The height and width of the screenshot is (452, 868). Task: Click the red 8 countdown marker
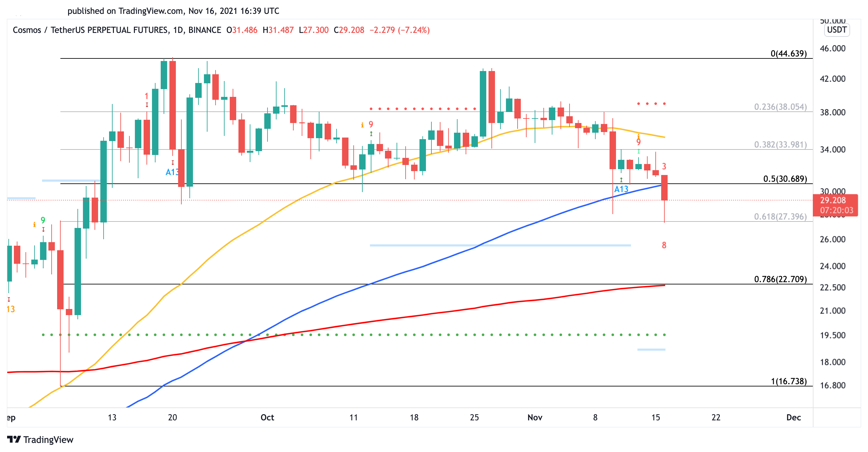point(664,245)
